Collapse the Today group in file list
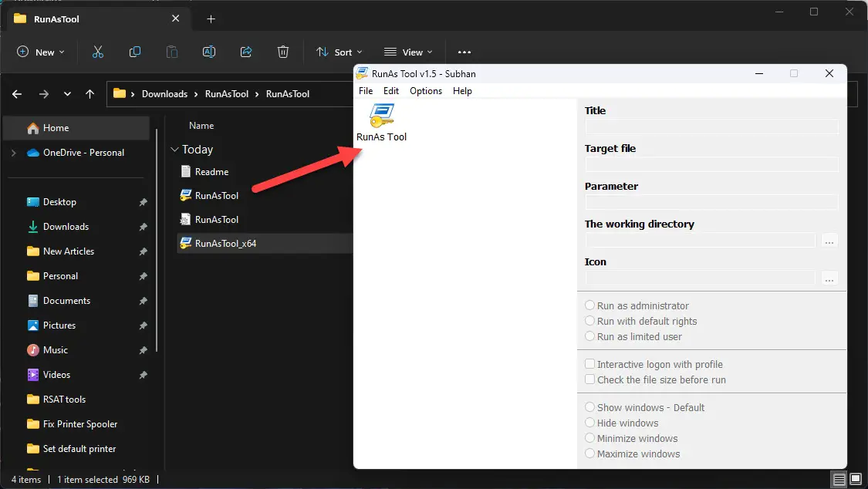868x489 pixels. (x=176, y=149)
